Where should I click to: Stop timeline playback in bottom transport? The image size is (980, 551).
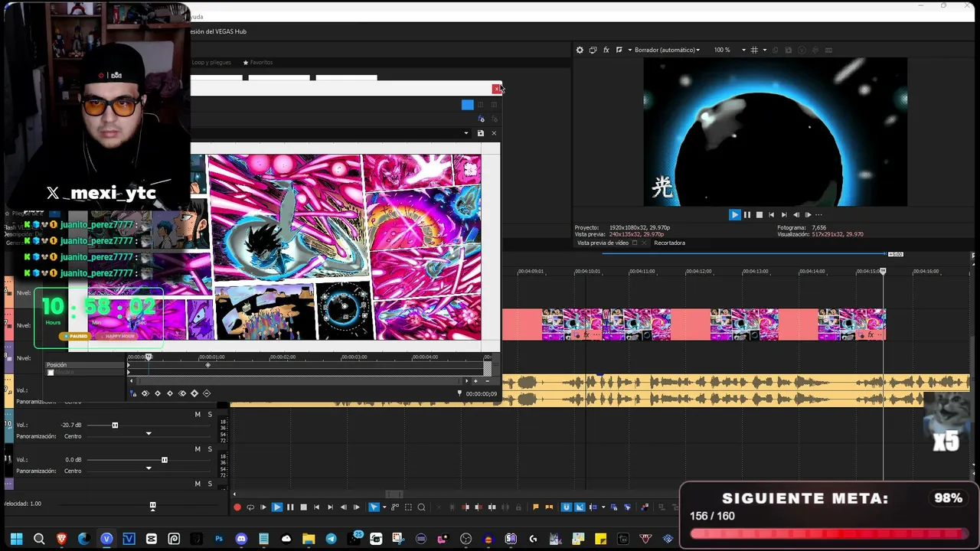point(303,507)
